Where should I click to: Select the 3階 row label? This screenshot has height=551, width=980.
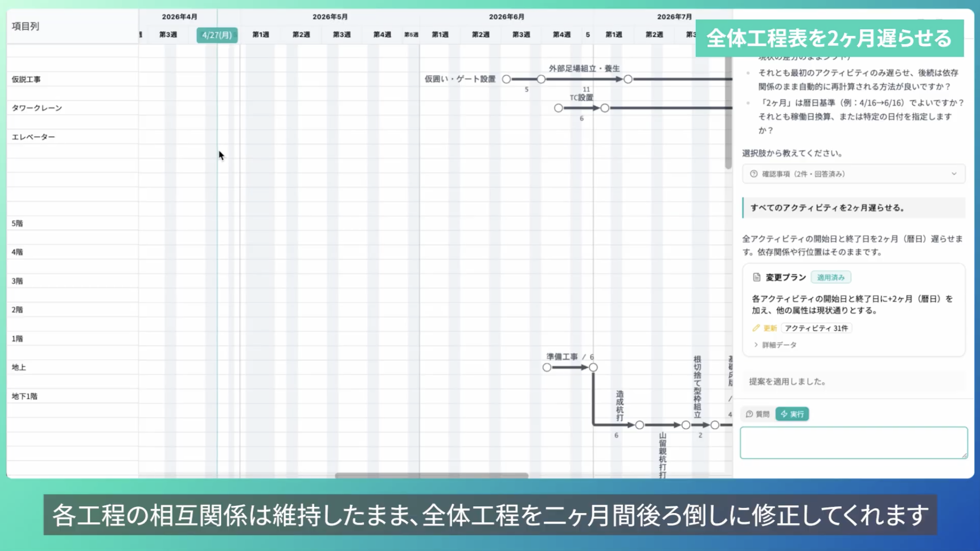17,281
